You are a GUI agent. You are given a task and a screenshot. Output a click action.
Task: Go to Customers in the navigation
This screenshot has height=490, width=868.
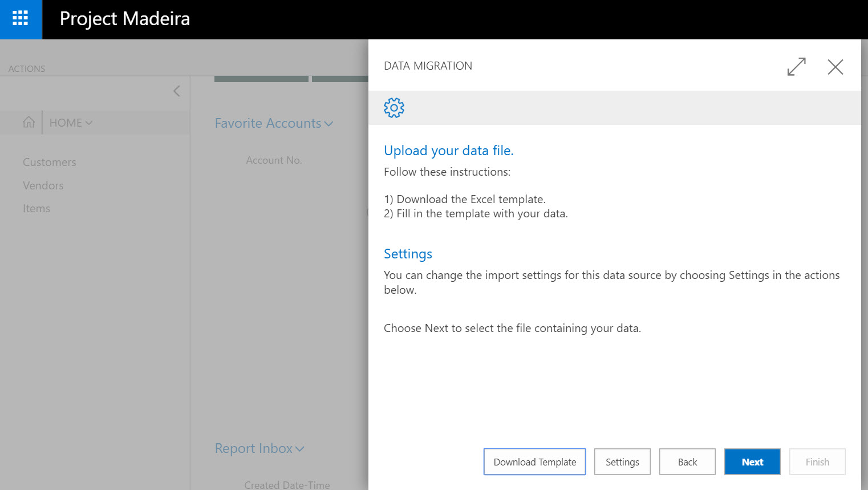[x=50, y=162]
